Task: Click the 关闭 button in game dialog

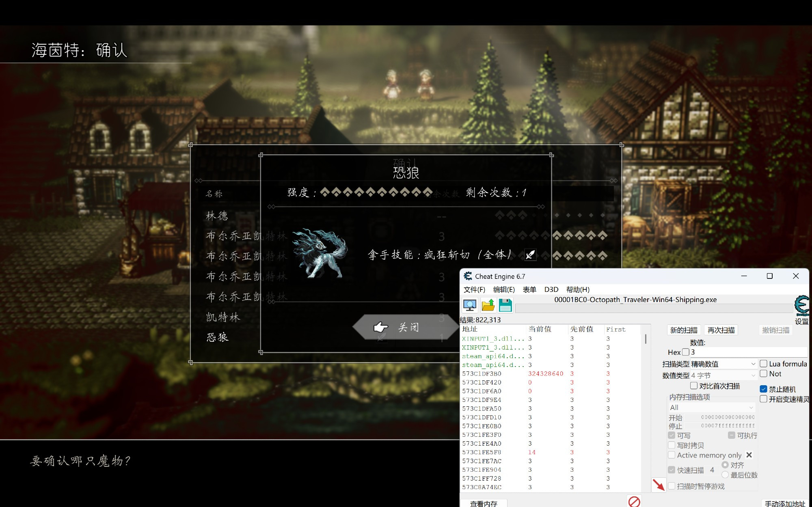Action: pos(406,327)
